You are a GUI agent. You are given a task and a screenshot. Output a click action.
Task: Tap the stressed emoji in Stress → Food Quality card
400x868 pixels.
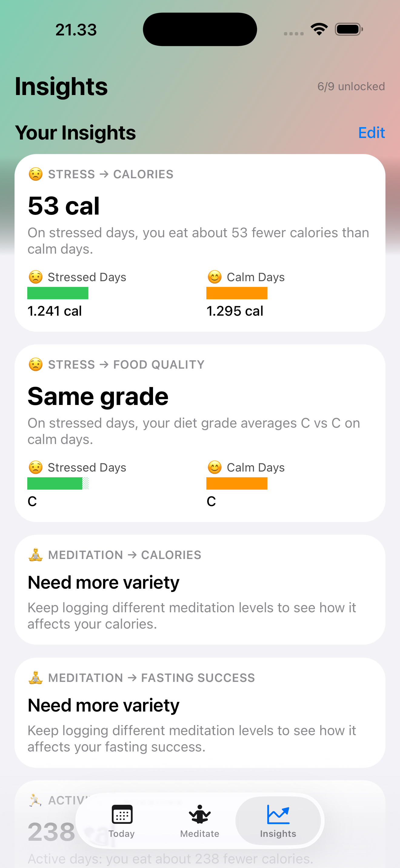click(35, 364)
